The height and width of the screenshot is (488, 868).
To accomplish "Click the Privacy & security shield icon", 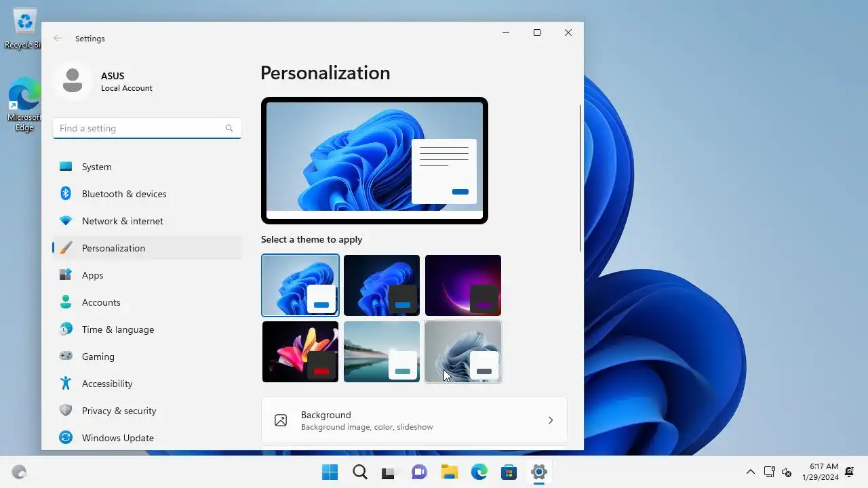I will pos(66,411).
